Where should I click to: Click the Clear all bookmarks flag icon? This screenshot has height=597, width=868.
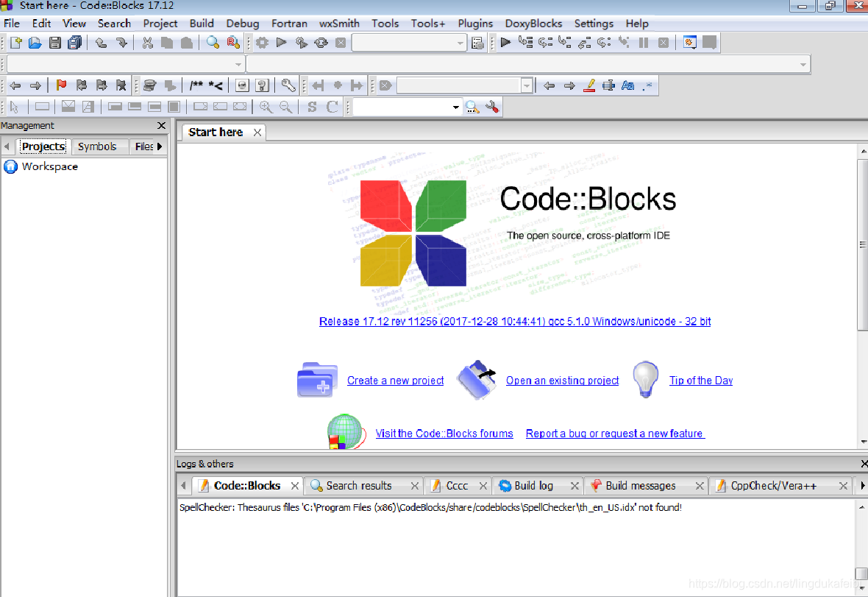[x=121, y=85]
